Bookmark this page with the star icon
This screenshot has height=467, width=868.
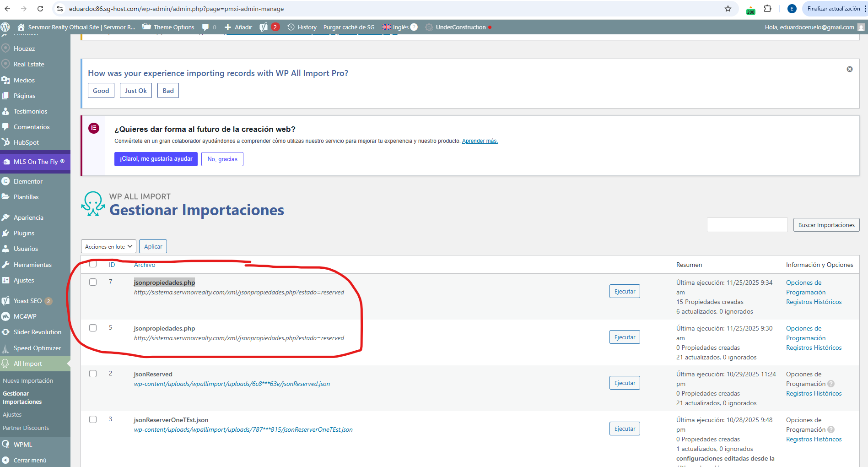(x=728, y=9)
